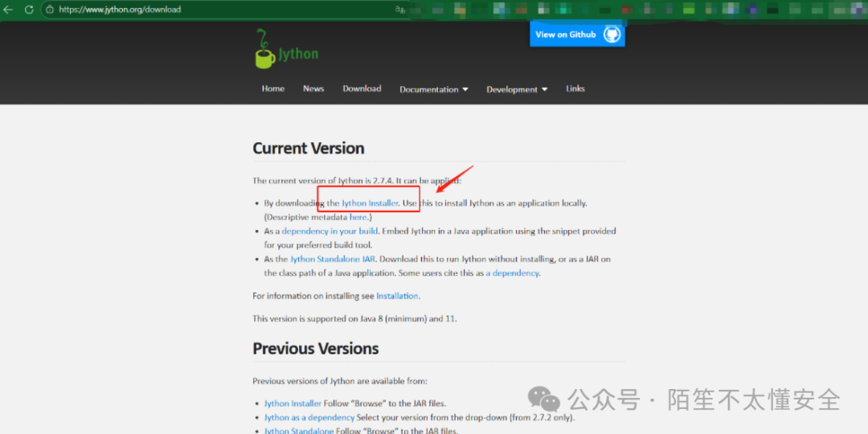The height and width of the screenshot is (434, 868).
Task: Focus the address bar URL
Action: tap(120, 10)
